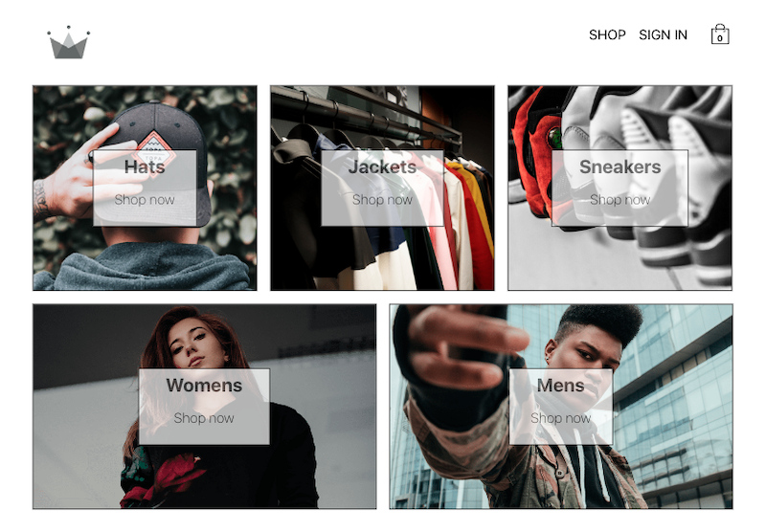Screen dimensions: 766x532
Task: Click the Jackets title text
Action: pos(382,166)
